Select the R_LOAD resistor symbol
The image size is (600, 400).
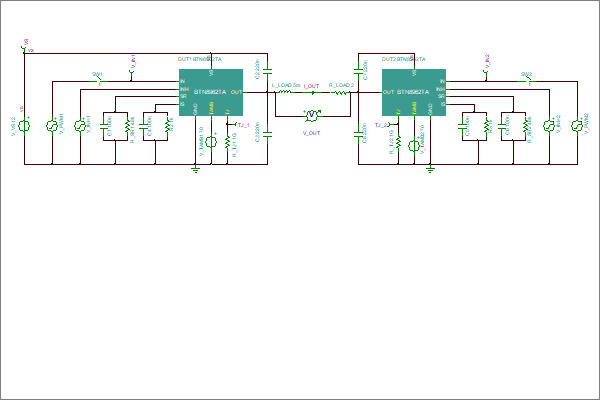tap(341, 92)
